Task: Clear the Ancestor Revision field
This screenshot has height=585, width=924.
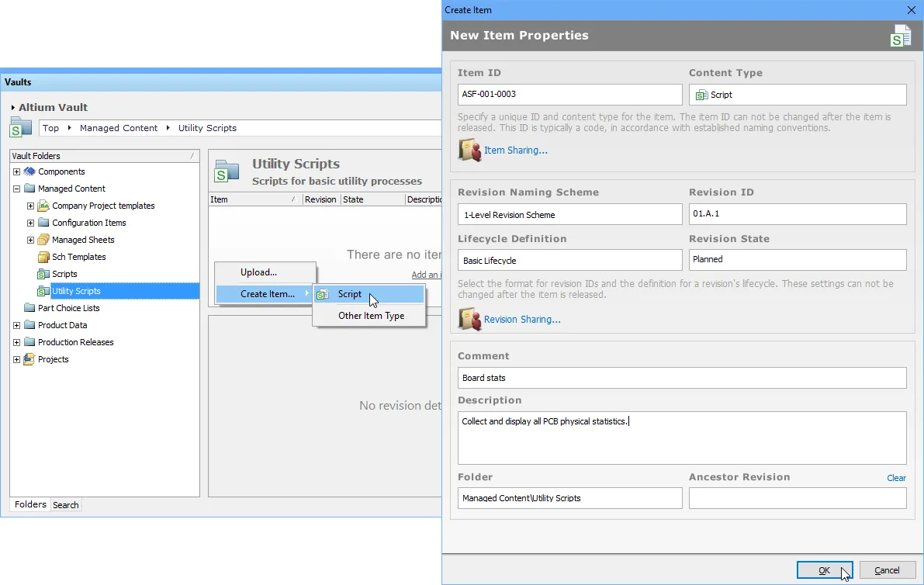Action: (x=896, y=478)
